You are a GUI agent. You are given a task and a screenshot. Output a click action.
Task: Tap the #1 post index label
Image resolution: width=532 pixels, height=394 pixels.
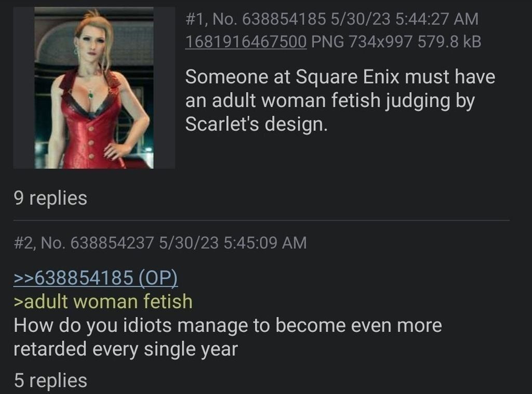pos(197,19)
